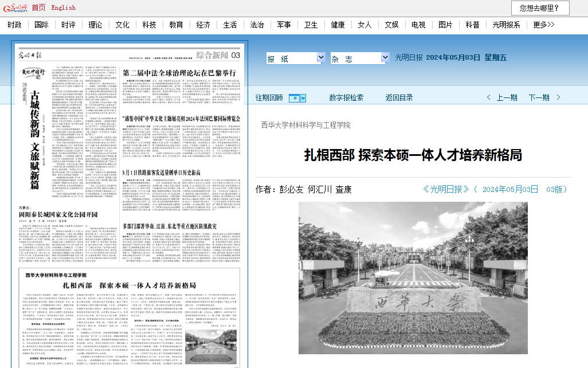This screenshot has height=368, width=588.
Task: Open the calendar icon beside 往期回顾
Action: click(297, 98)
